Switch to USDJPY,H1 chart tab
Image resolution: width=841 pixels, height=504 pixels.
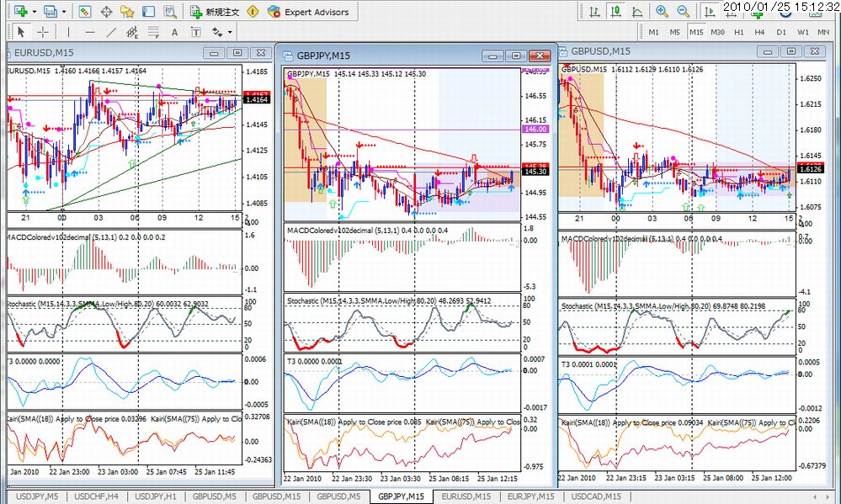(x=156, y=496)
